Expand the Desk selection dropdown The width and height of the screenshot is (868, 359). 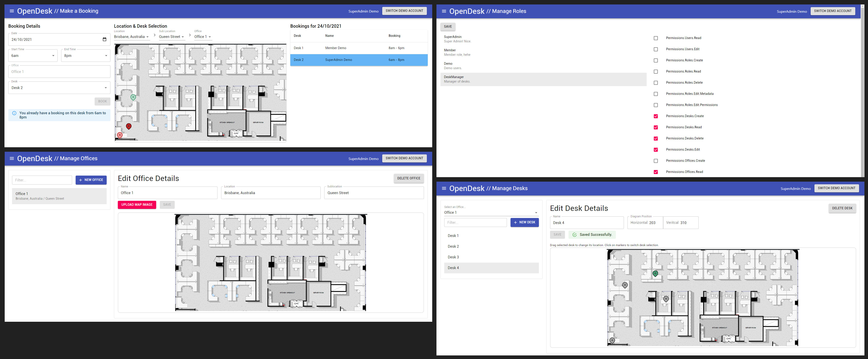click(x=59, y=88)
